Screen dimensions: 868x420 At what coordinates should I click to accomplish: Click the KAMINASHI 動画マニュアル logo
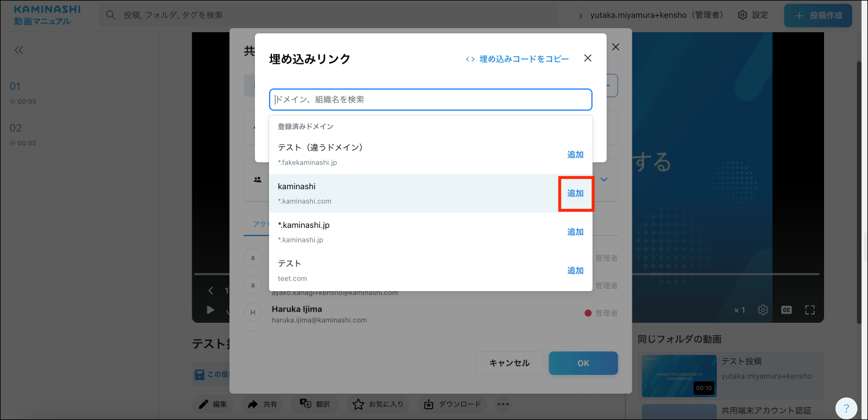(47, 16)
